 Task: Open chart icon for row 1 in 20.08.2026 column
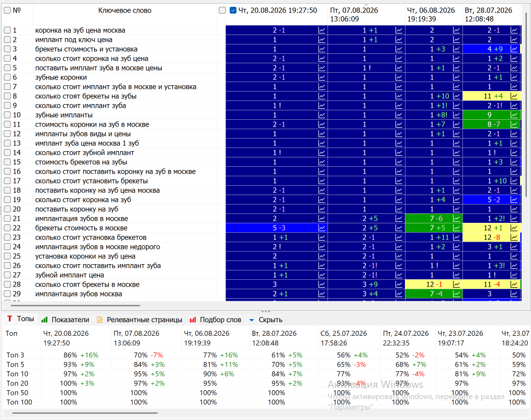pyautogui.click(x=322, y=30)
